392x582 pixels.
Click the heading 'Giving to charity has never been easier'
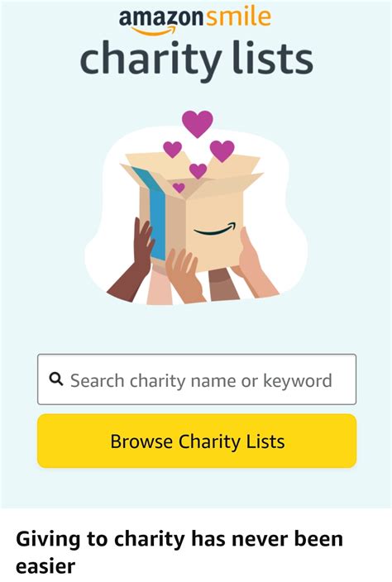(x=179, y=552)
